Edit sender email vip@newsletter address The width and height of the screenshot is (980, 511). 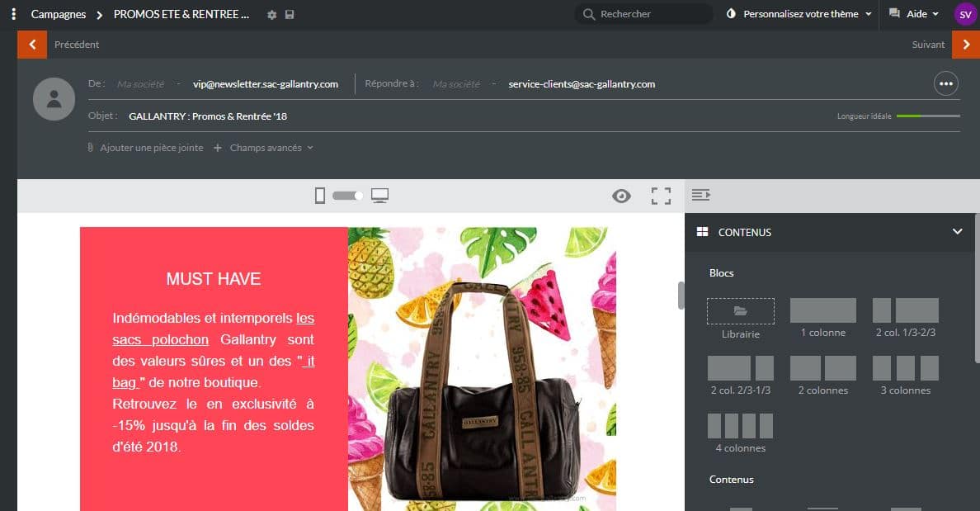pyautogui.click(x=266, y=84)
